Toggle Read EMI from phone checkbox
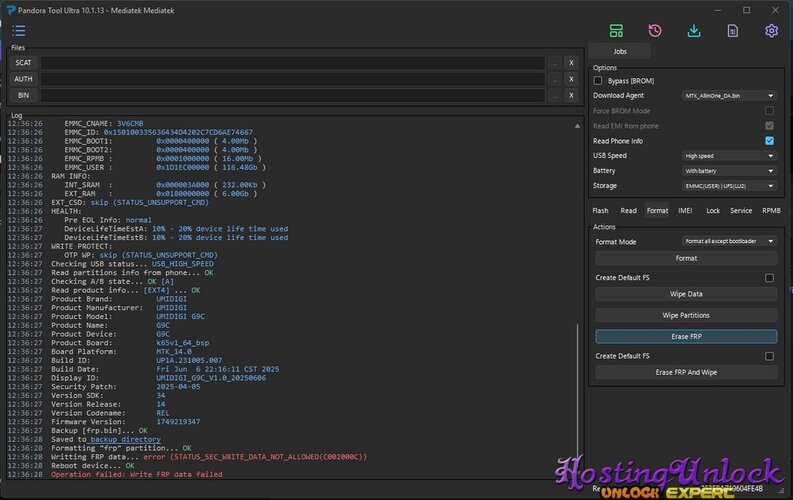 [769, 126]
